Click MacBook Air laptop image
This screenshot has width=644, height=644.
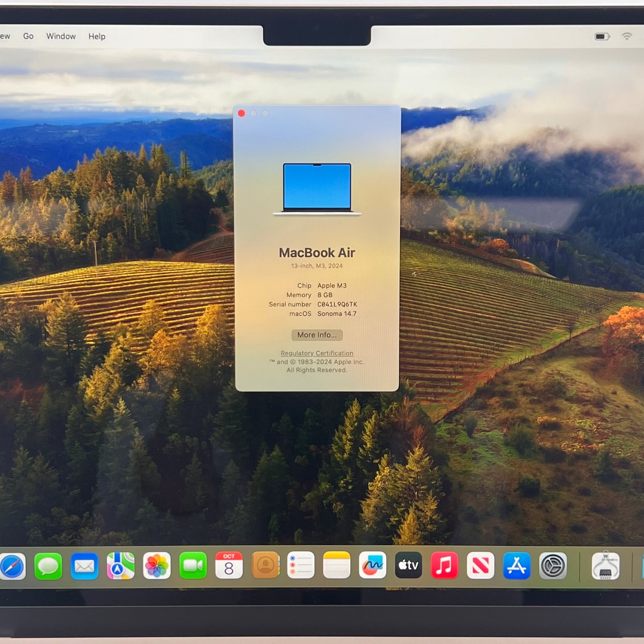point(317,189)
